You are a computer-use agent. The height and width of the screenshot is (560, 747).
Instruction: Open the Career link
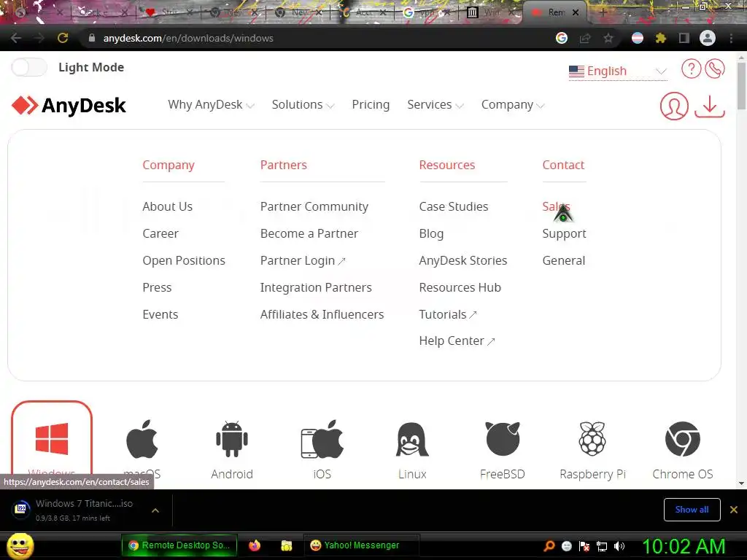pyautogui.click(x=160, y=234)
